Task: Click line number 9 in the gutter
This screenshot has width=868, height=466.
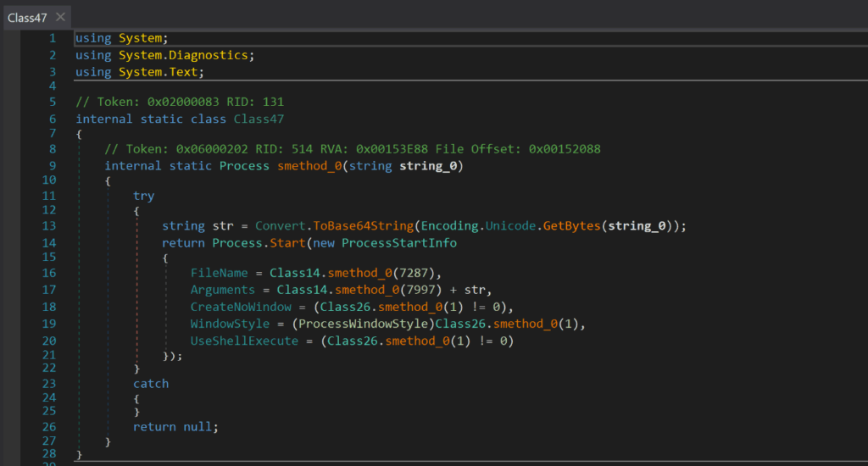Action: [53, 166]
